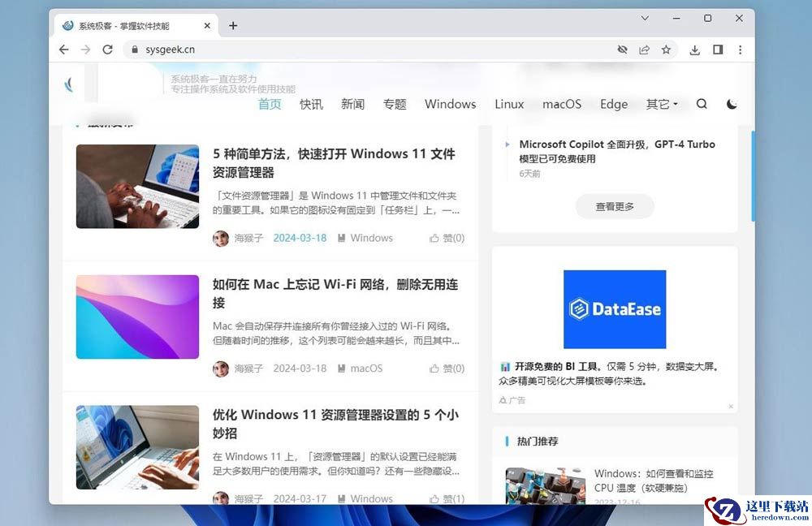Image resolution: width=812 pixels, height=526 pixels.
Task: Select the 首页 navigation item
Action: [270, 104]
